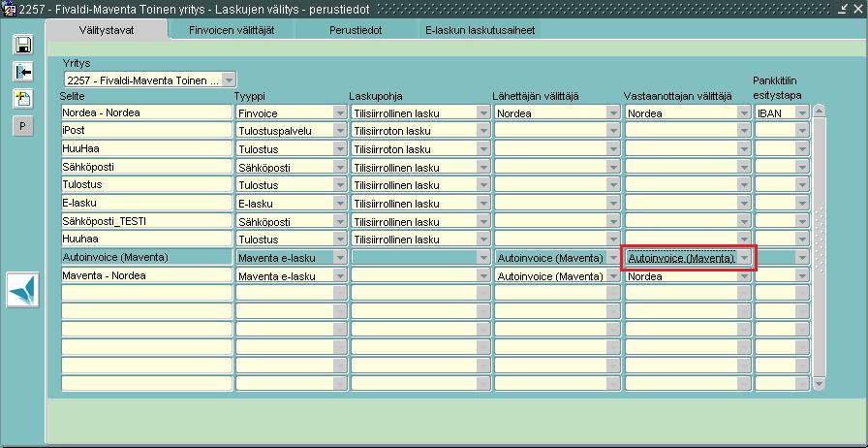The height and width of the screenshot is (448, 868).
Task: Click the blue bird logo icon
Action: 22,289
